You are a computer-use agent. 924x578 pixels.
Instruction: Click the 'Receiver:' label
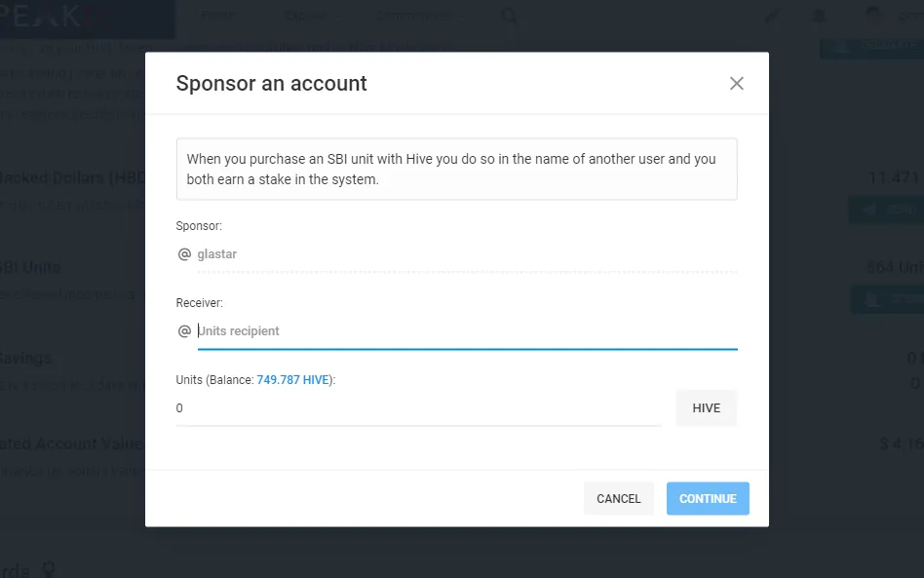tap(199, 303)
